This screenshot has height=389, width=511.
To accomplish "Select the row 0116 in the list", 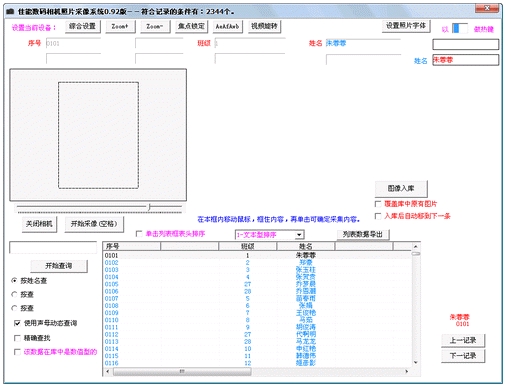I will (x=257, y=363).
